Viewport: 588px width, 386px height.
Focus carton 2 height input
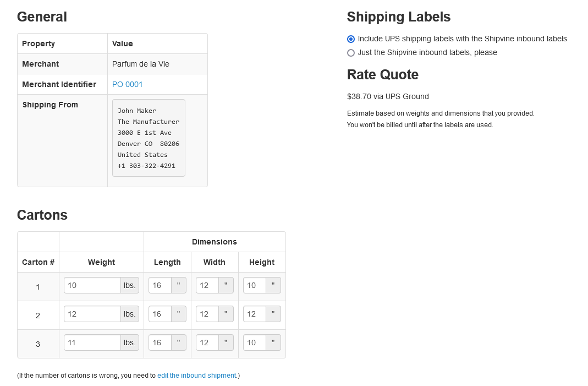(x=255, y=314)
